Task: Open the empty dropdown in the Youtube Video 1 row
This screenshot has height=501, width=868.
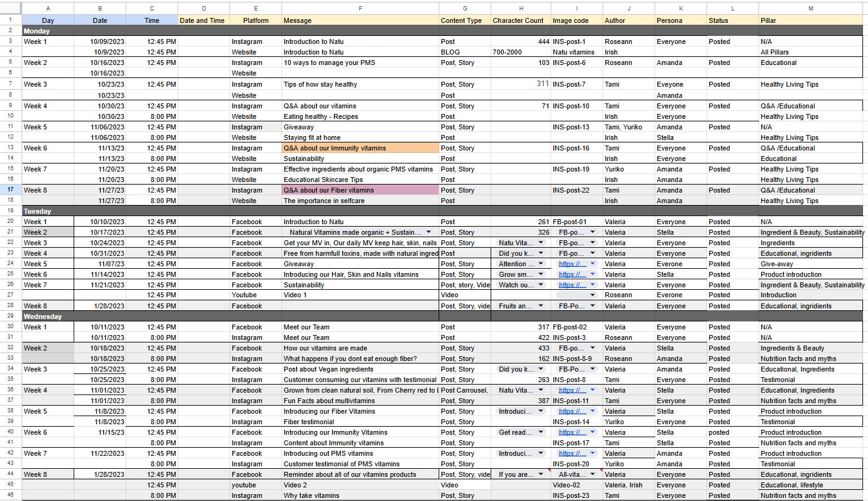Action: coord(592,295)
